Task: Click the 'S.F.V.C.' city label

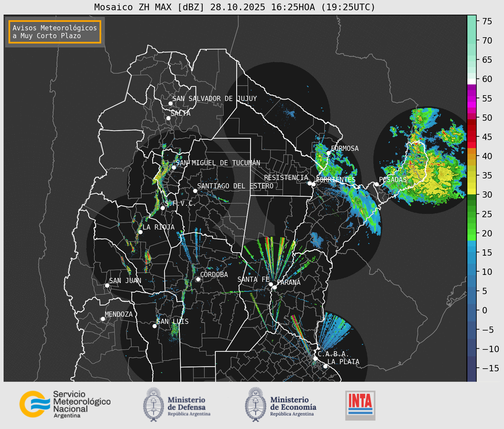Action: (180, 204)
